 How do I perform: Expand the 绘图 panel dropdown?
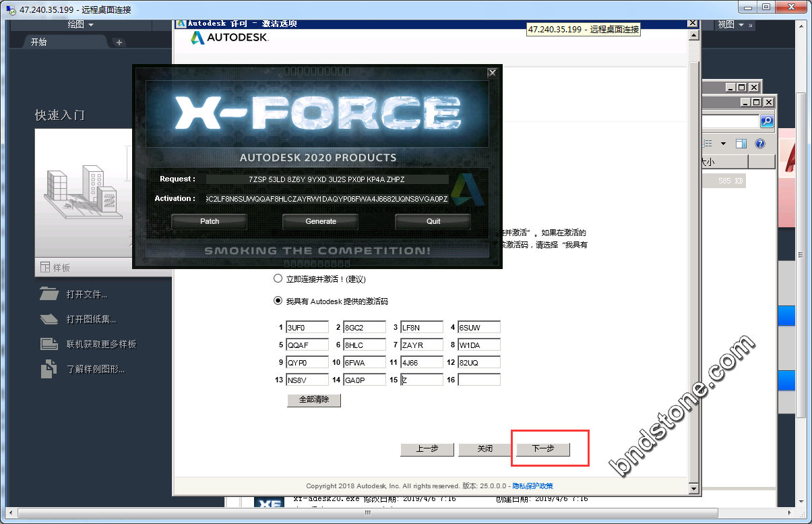pos(81,25)
